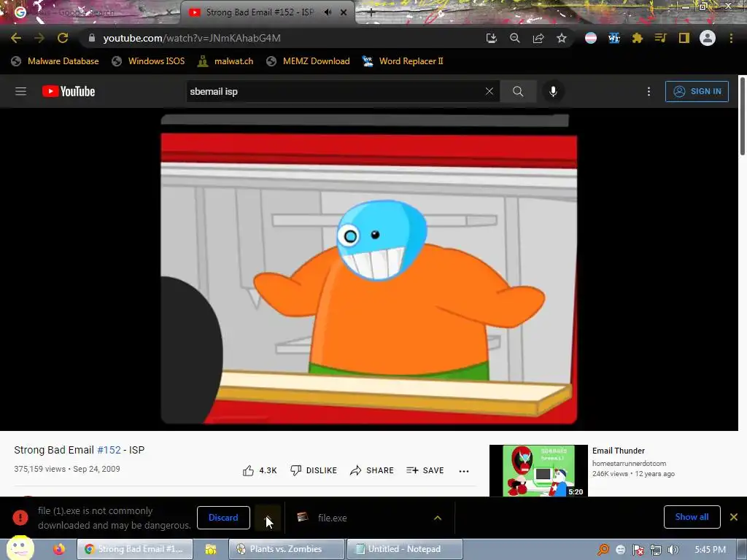This screenshot has width=747, height=560.
Task: Open the Chrome three-dot menu
Action: [731, 38]
